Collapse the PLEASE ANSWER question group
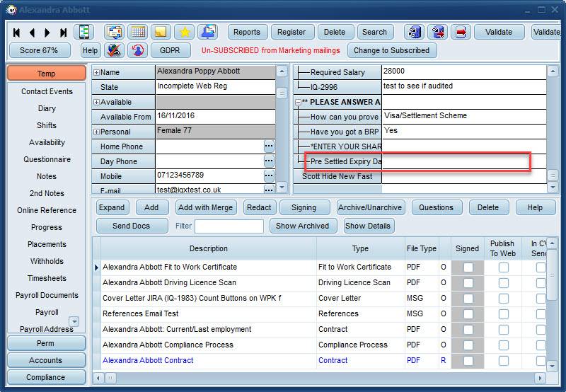 tap(298, 102)
